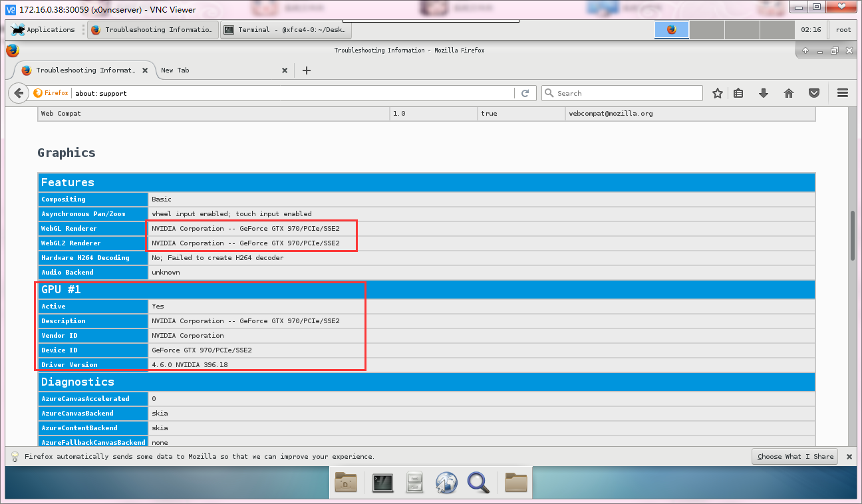Screen dimensions: 862x504
Task: Open the plain folder at dock's end
Action: pos(515,482)
